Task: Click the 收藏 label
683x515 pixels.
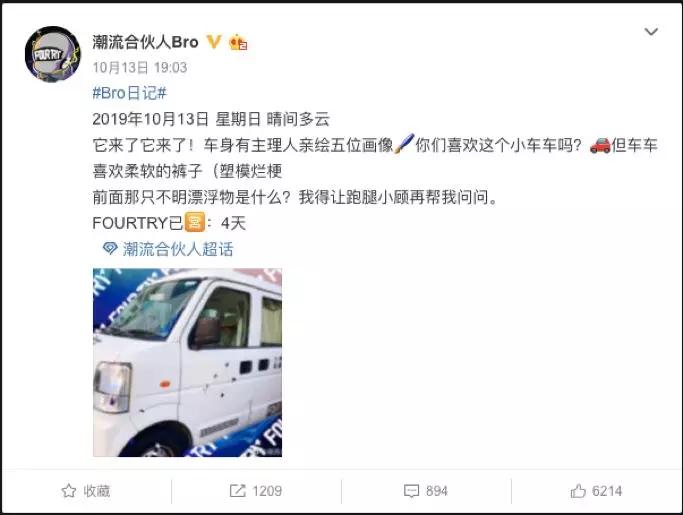Action: coord(97,491)
